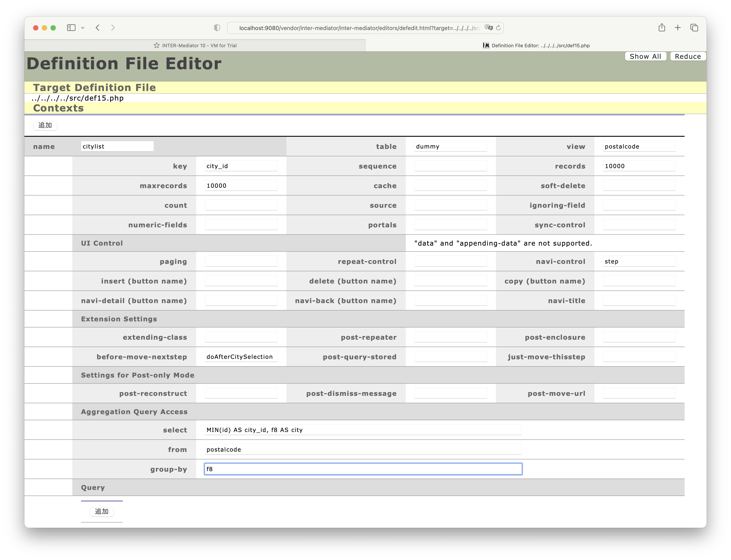
Task: Click the empty soft-delete field
Action: 639,186
